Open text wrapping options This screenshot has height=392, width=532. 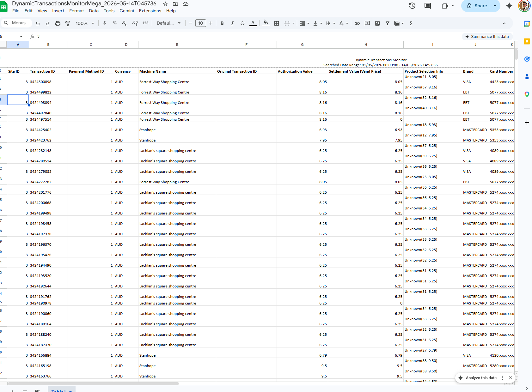331,23
